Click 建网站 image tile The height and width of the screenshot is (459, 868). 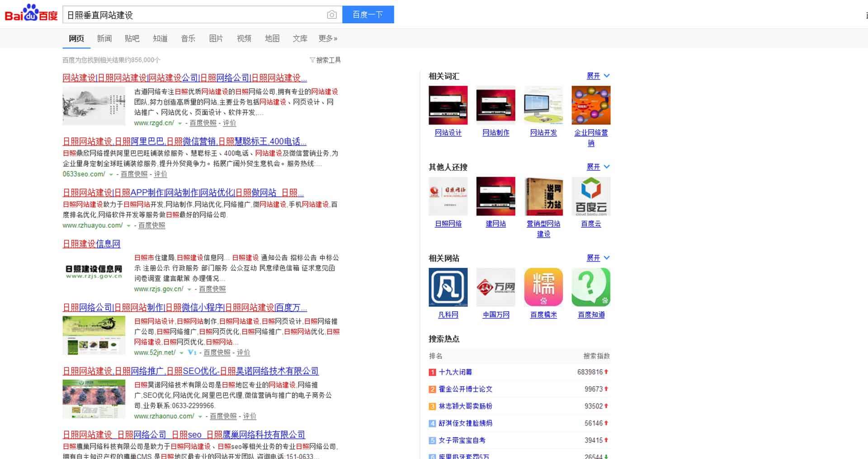coord(496,196)
